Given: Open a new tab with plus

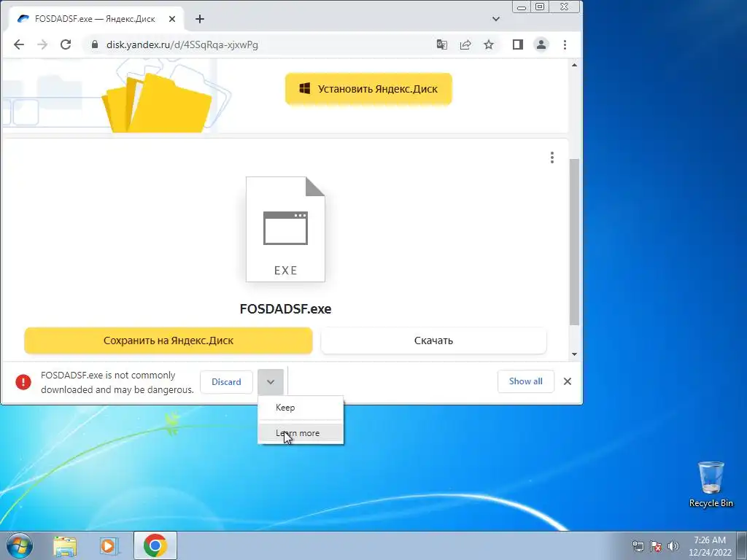Looking at the screenshot, I should pos(200,19).
